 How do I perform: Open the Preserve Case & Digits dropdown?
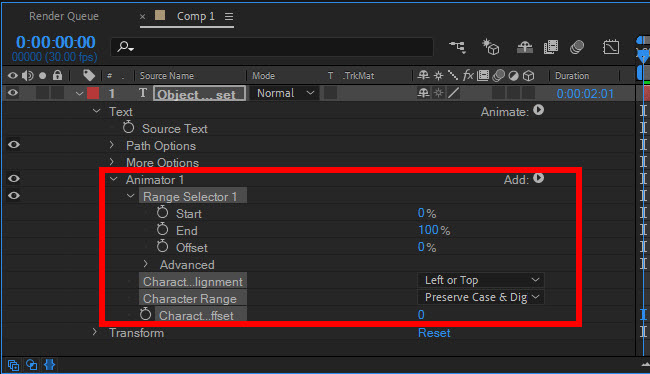point(480,297)
